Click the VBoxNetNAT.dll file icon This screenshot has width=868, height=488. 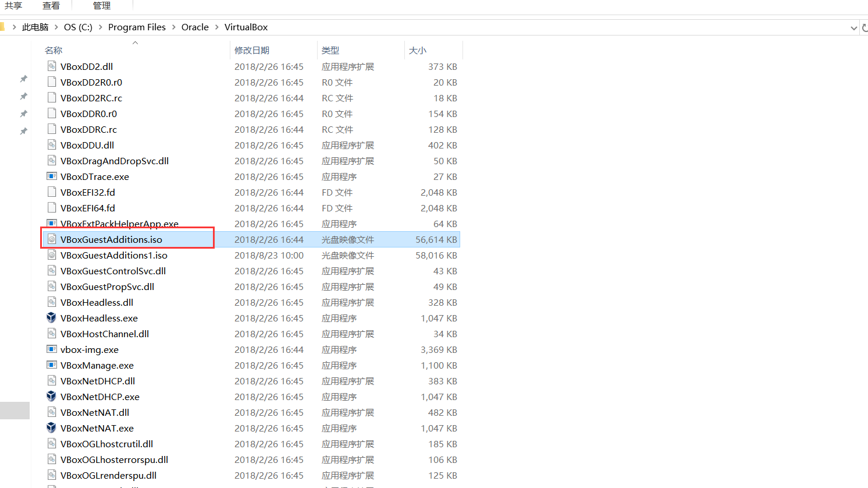click(52, 412)
